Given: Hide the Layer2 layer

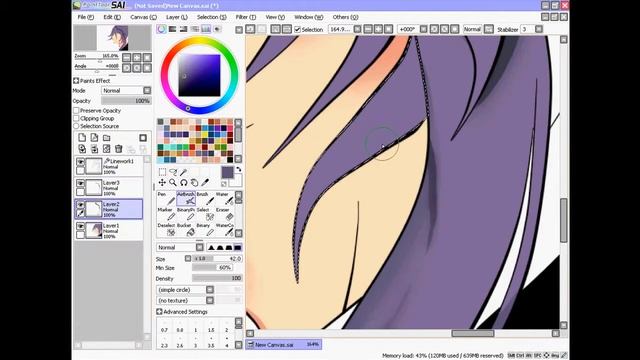Looking at the screenshot, I should pos(80,205).
